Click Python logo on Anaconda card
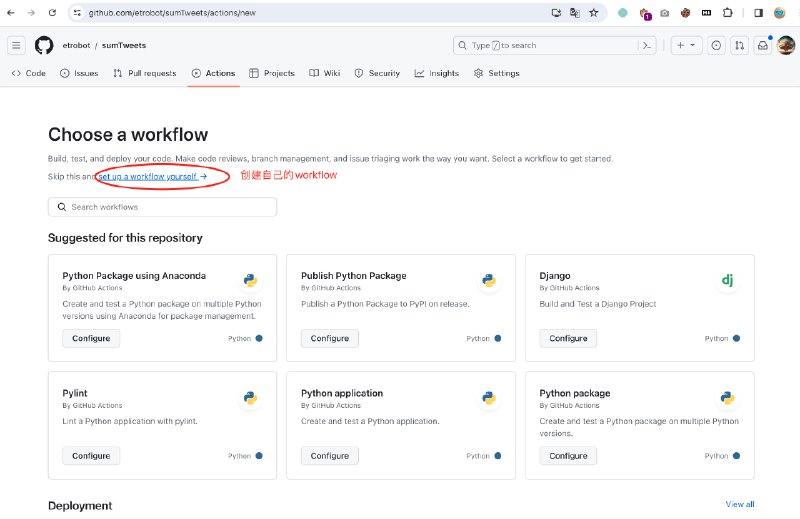 250,280
